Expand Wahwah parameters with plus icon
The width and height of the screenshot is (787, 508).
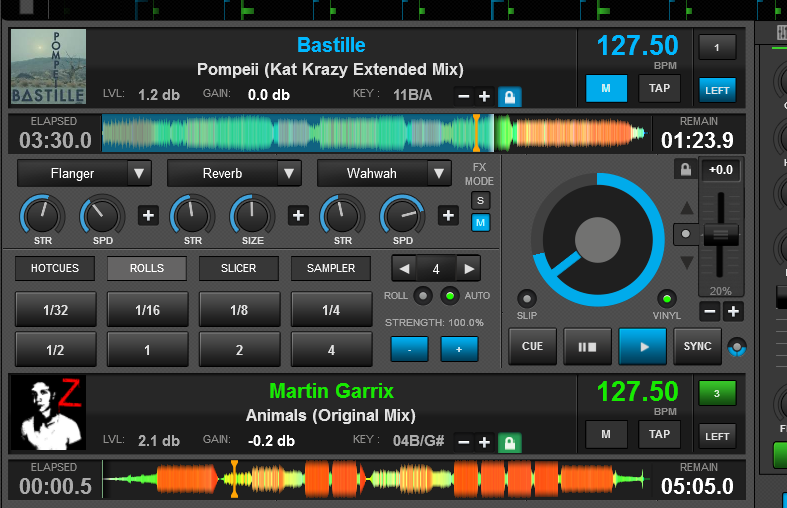[448, 216]
